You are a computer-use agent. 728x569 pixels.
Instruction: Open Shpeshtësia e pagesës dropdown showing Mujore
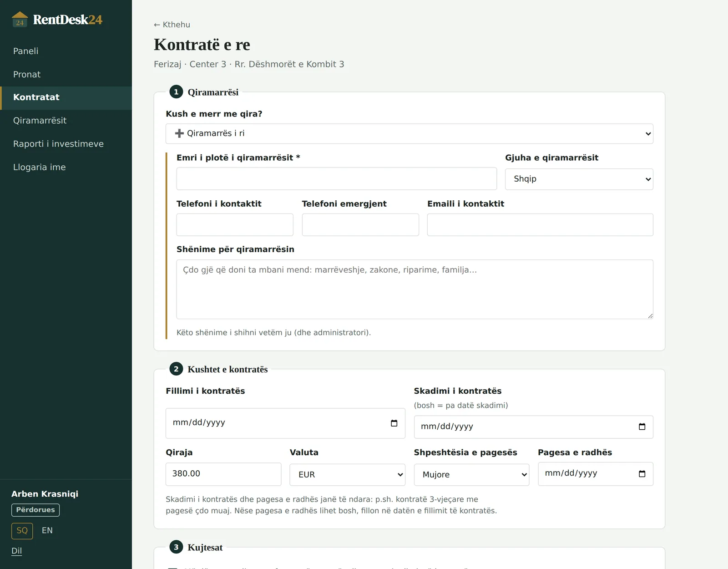coord(471,475)
